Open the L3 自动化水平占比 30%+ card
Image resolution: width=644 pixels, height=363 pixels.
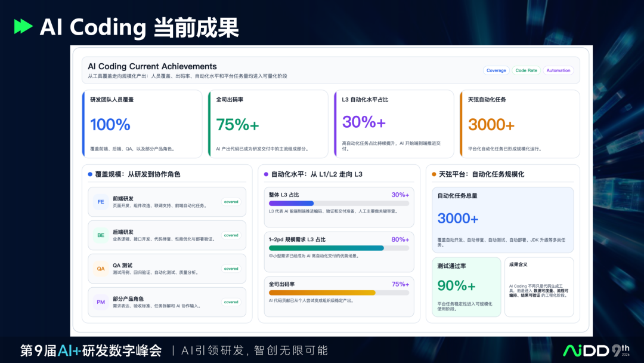pos(394,124)
